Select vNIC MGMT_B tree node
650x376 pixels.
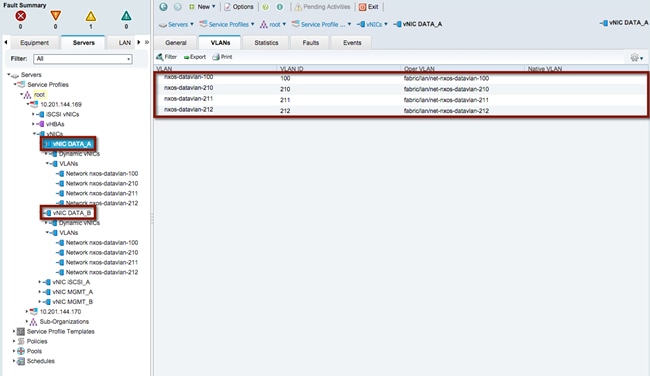coord(73,302)
